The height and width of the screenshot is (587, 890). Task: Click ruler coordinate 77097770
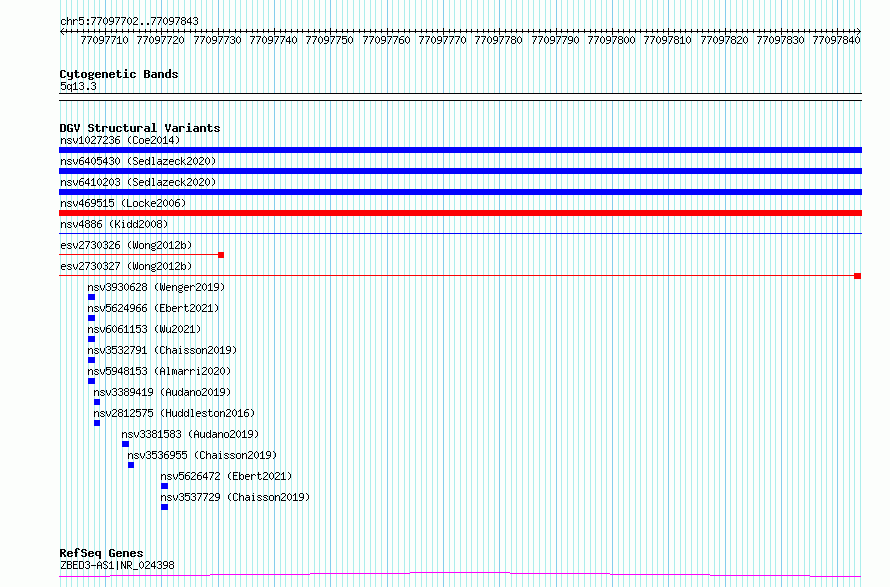pyautogui.click(x=443, y=40)
